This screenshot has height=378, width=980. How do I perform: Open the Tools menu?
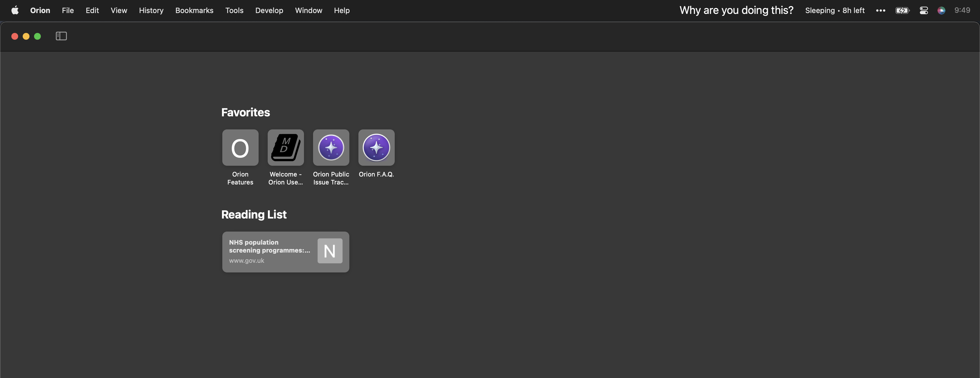234,10
